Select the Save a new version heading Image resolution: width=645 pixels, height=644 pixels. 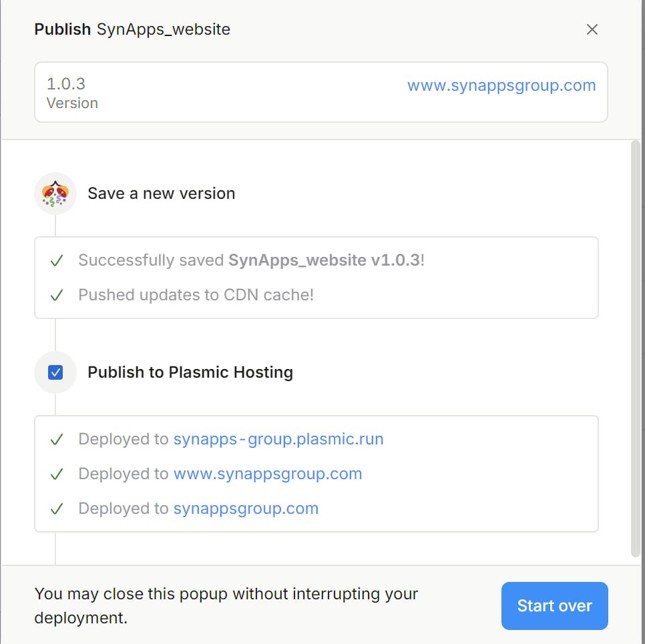point(162,194)
